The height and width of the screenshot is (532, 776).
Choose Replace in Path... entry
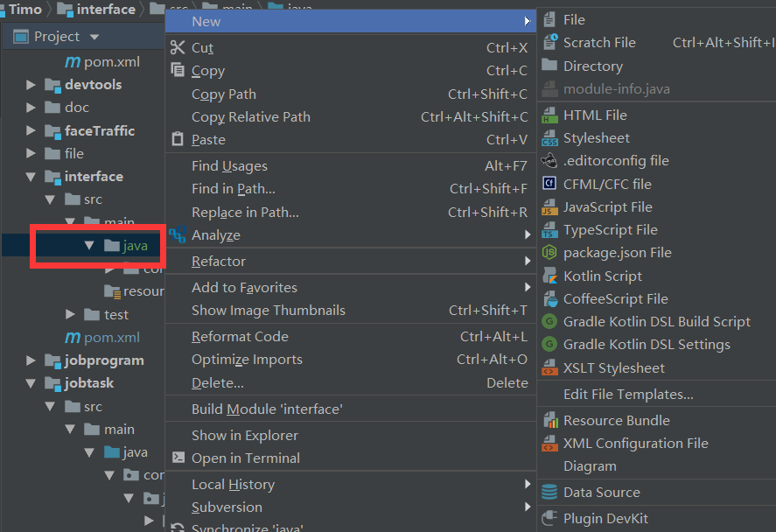point(351,212)
